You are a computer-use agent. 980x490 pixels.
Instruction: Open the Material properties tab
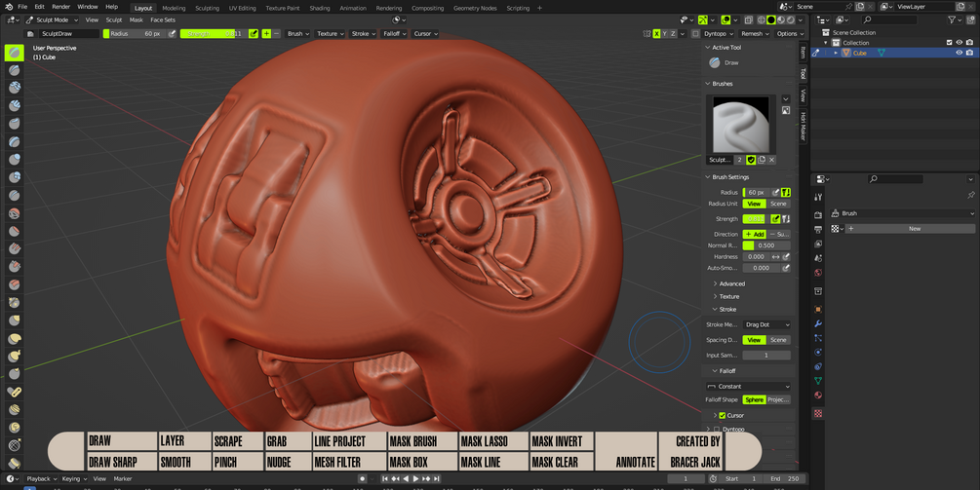(x=818, y=396)
